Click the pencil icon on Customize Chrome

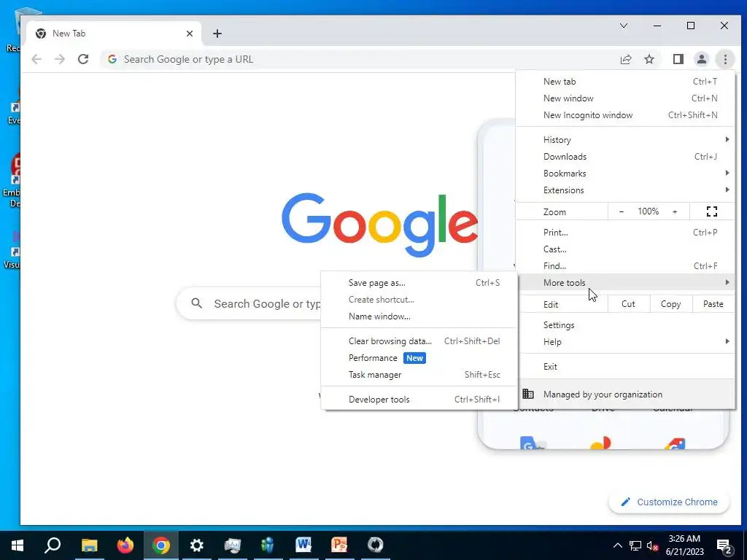(x=625, y=502)
